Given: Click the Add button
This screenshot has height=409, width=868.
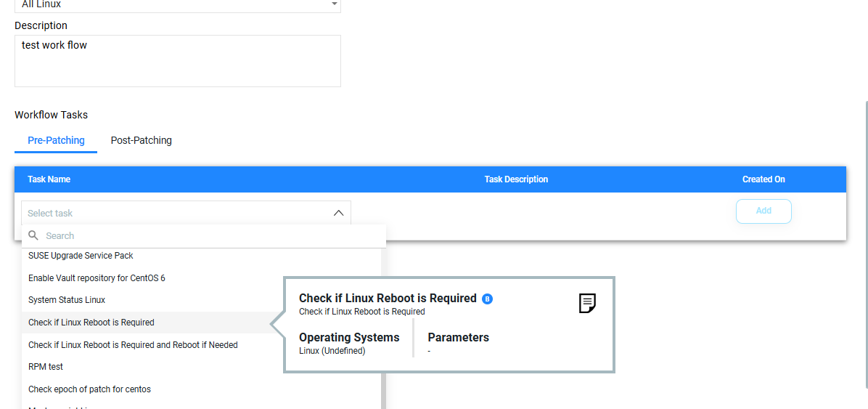Looking at the screenshot, I should click(x=763, y=211).
